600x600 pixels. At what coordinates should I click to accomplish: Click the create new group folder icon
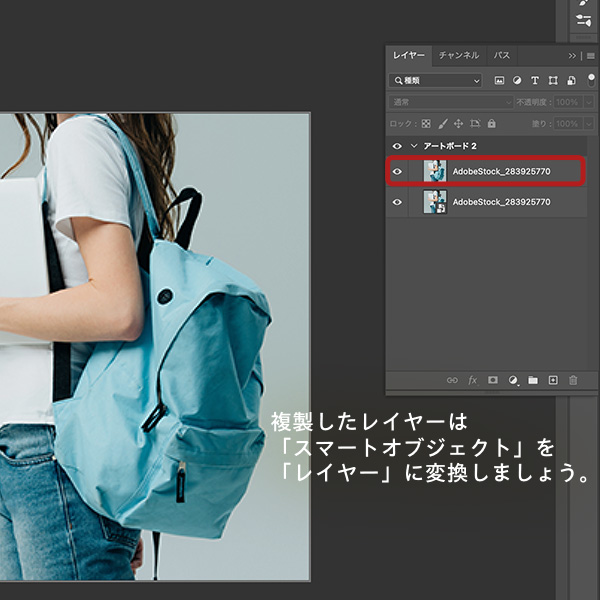[533, 380]
